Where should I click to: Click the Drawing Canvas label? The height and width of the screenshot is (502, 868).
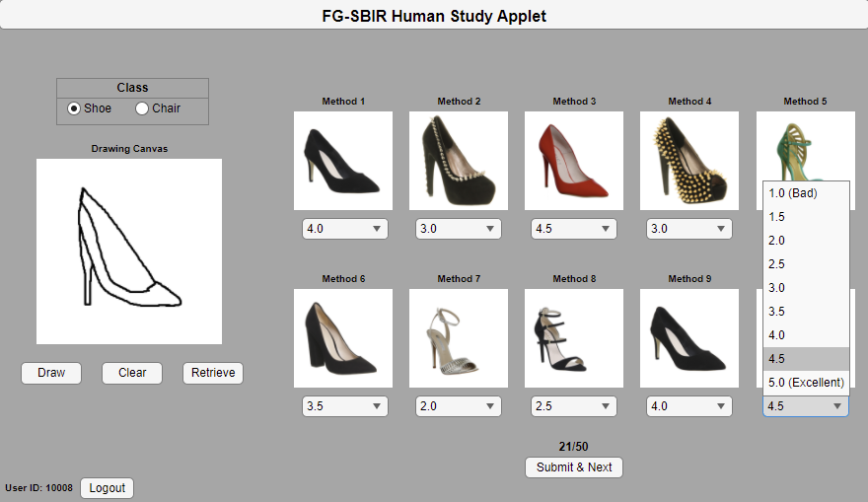click(129, 149)
